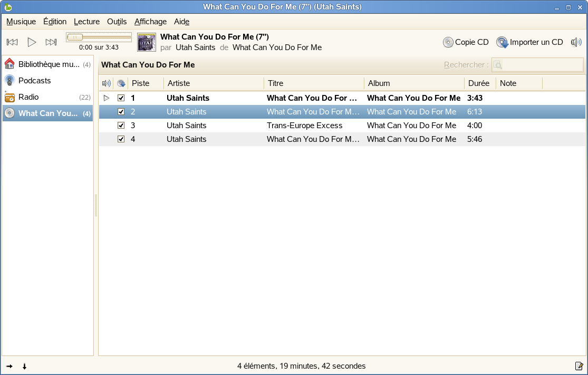Viewport: 588px width, 375px height.
Task: Click Utah Saints artist link in player header
Action: (195, 47)
